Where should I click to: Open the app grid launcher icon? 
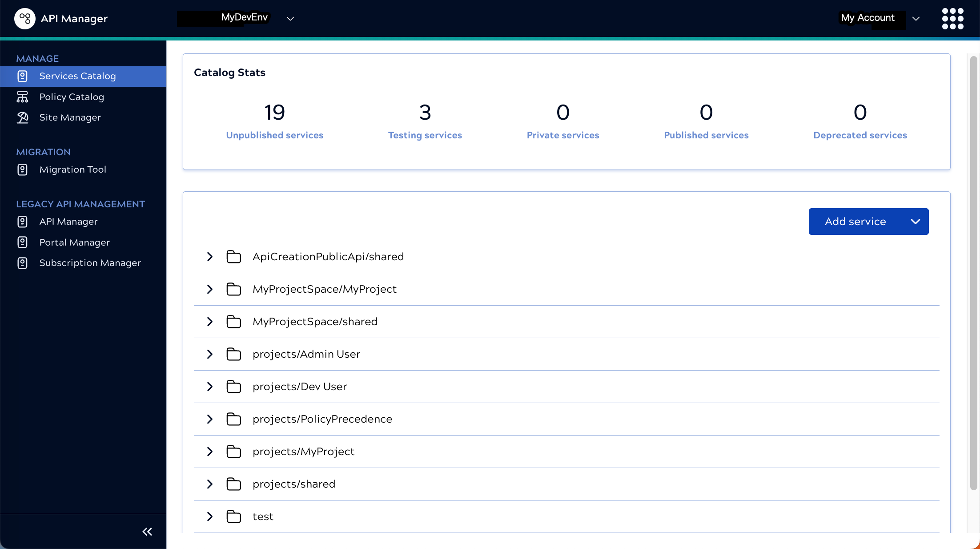(952, 19)
